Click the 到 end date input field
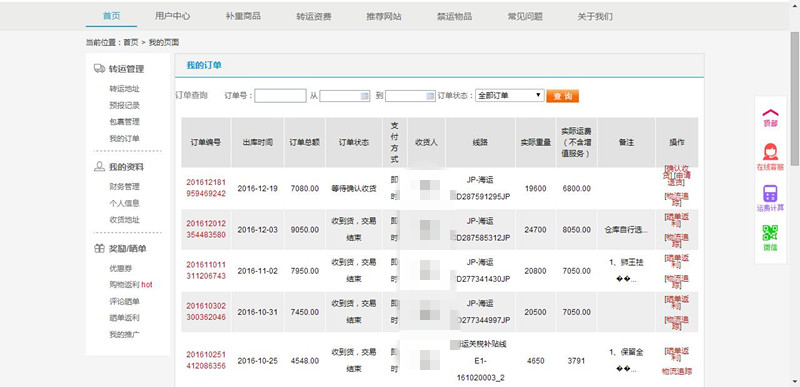The width and height of the screenshot is (800, 387). (410, 96)
